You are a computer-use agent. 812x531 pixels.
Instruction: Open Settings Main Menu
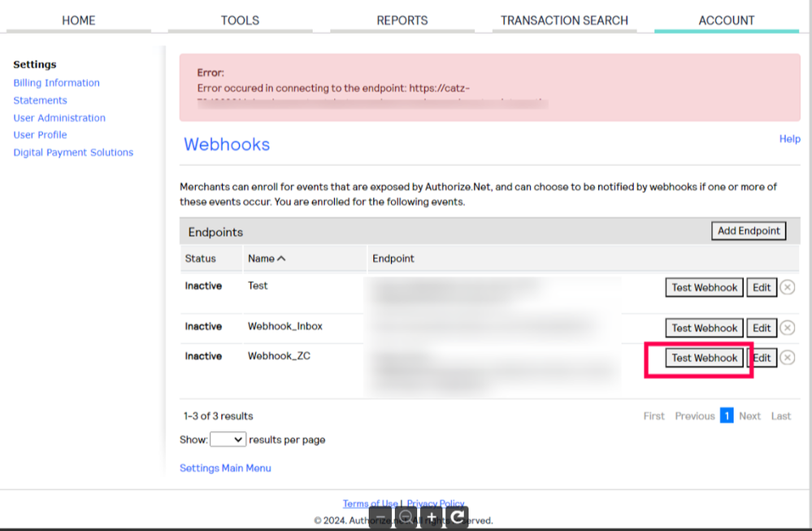[x=225, y=468]
